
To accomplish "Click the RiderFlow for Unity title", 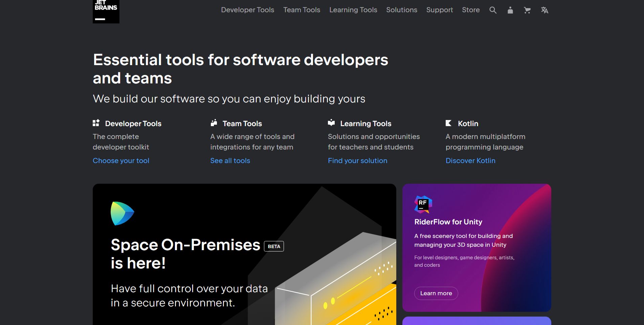I will coord(448,222).
